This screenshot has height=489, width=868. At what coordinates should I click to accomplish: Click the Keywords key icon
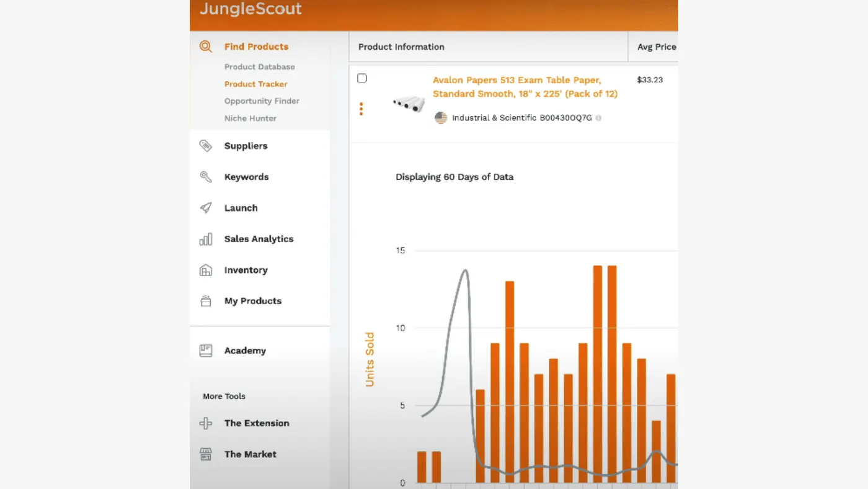206,177
